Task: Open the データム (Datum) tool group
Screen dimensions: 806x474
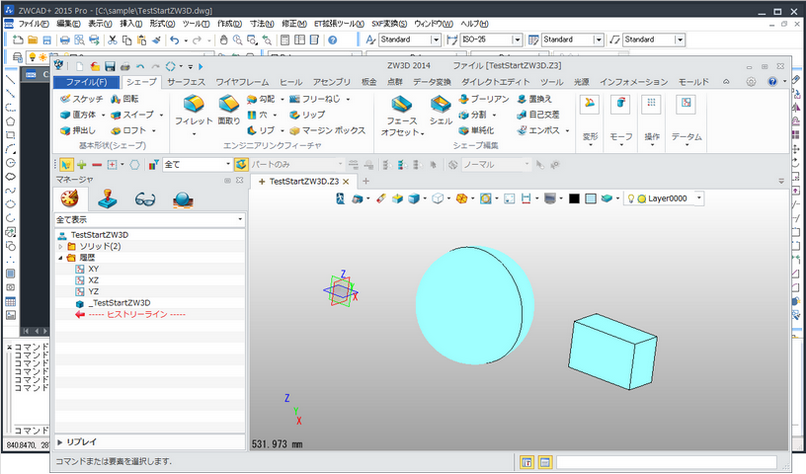Action: pyautogui.click(x=686, y=121)
